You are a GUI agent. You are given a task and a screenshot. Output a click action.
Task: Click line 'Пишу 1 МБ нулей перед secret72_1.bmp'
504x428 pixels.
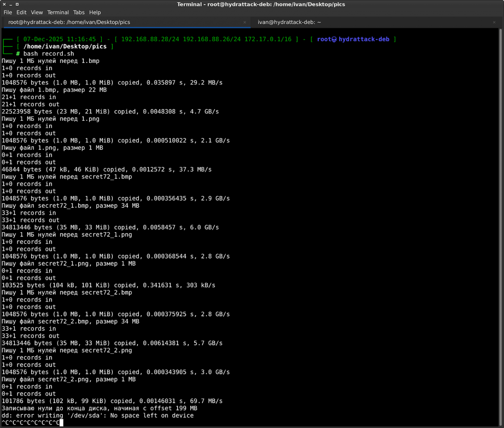tap(67, 177)
